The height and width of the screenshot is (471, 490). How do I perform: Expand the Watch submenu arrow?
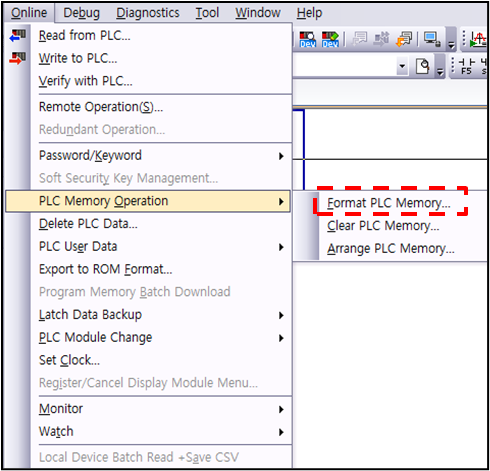281,432
